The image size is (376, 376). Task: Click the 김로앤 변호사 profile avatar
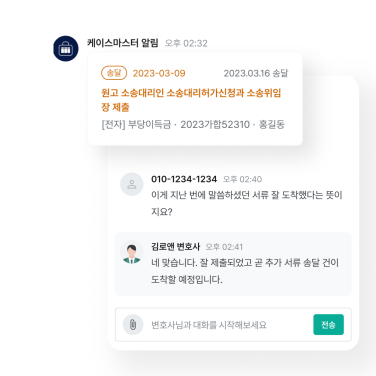(x=132, y=252)
